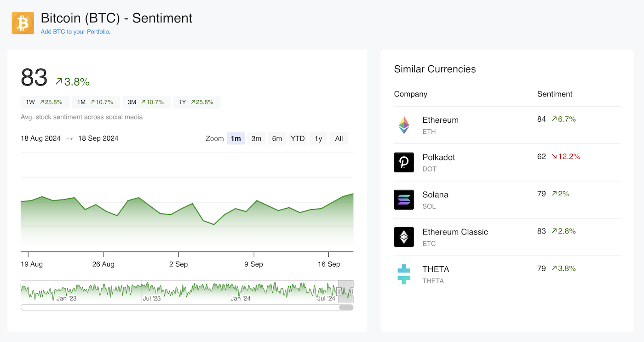
Task: Open the Solana currency name
Action: [x=436, y=194]
